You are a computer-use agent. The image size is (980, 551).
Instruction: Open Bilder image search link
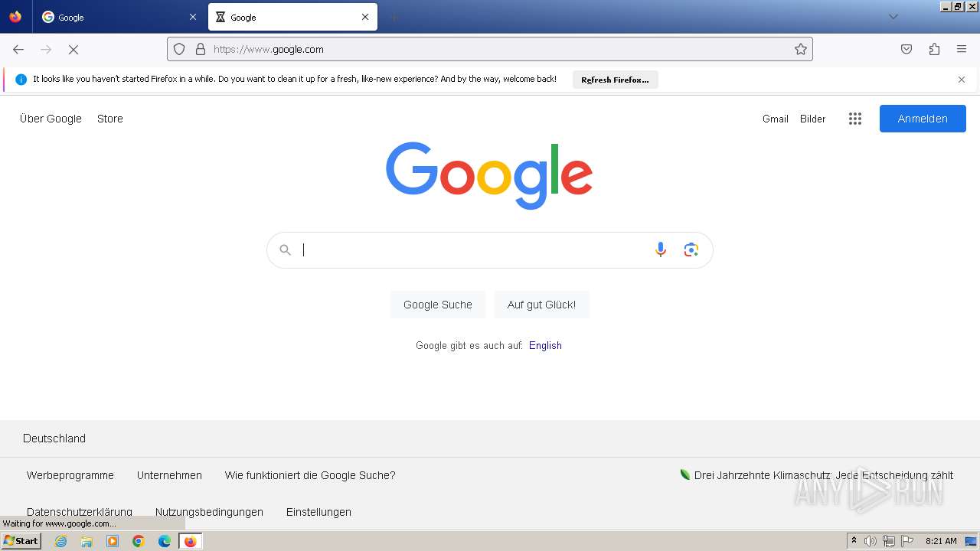pyautogui.click(x=813, y=119)
